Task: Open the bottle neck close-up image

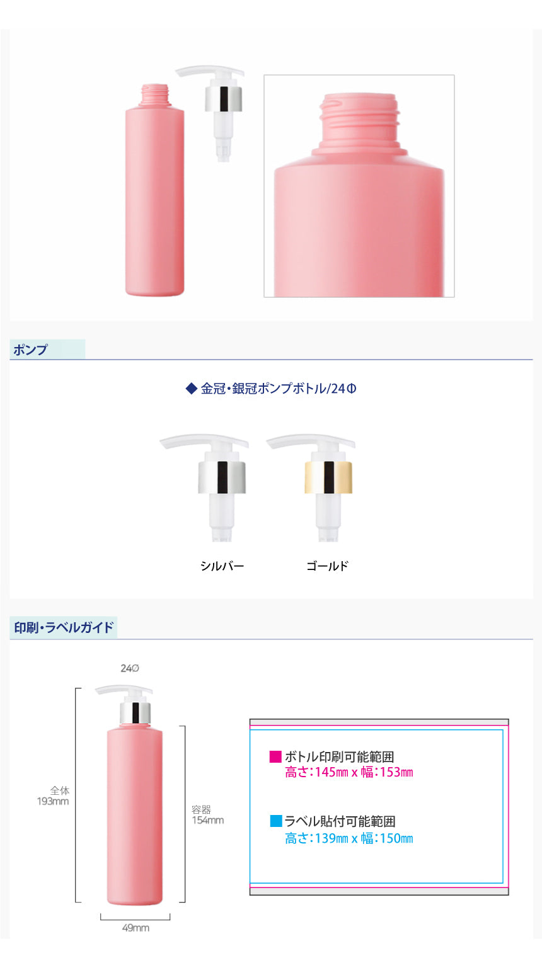Action: click(359, 186)
